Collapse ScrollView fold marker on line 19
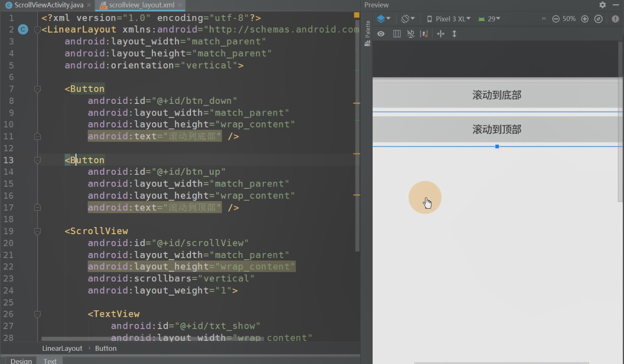Viewport: 624px width, 364px height. tap(37, 231)
